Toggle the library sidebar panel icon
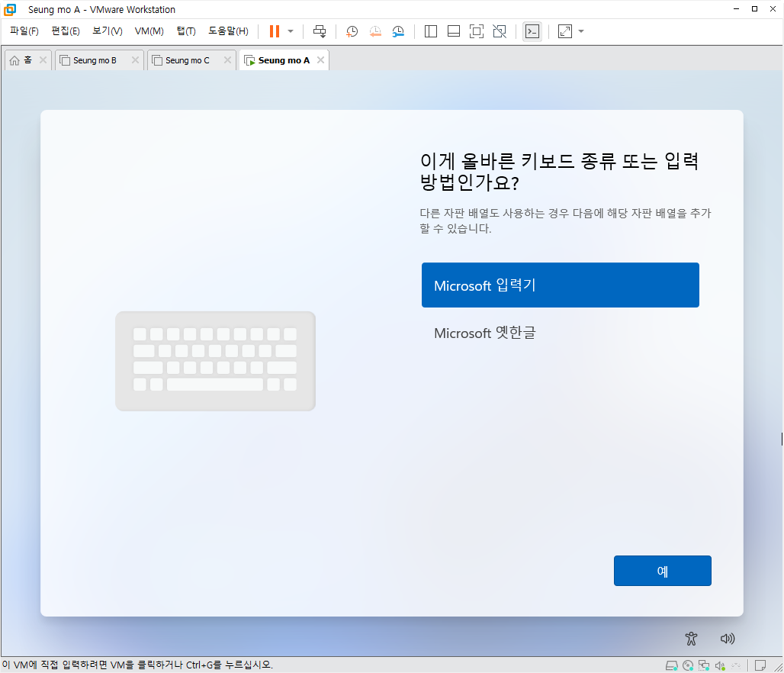 pyautogui.click(x=430, y=31)
